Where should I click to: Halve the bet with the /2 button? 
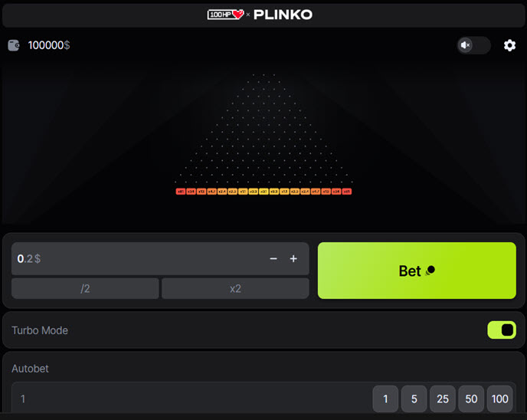pyautogui.click(x=85, y=288)
